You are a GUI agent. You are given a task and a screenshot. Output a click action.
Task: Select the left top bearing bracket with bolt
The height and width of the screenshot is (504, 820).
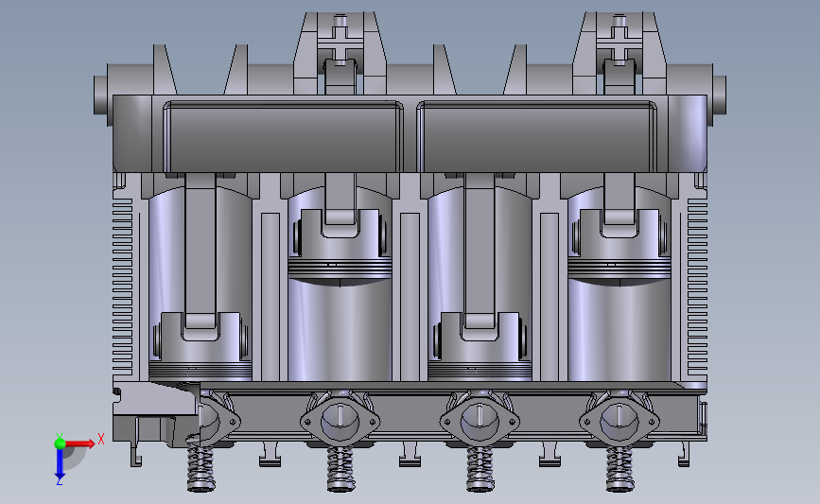pyautogui.click(x=340, y=53)
